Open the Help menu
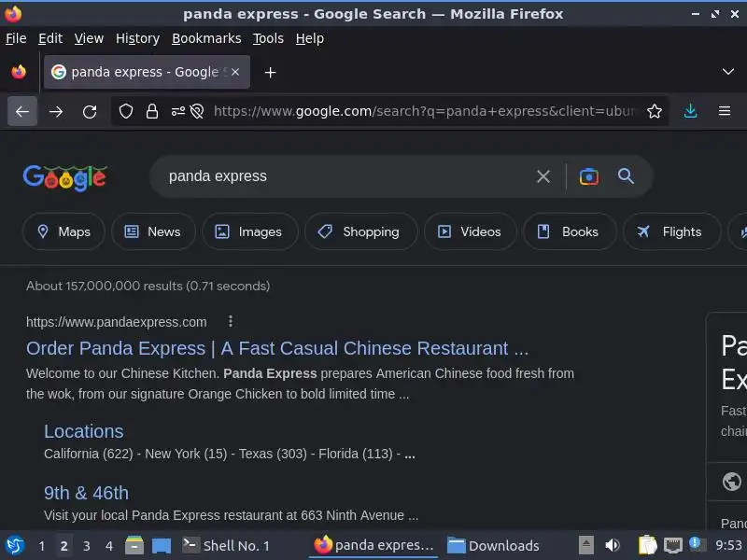This screenshot has width=747, height=560. 310,38
